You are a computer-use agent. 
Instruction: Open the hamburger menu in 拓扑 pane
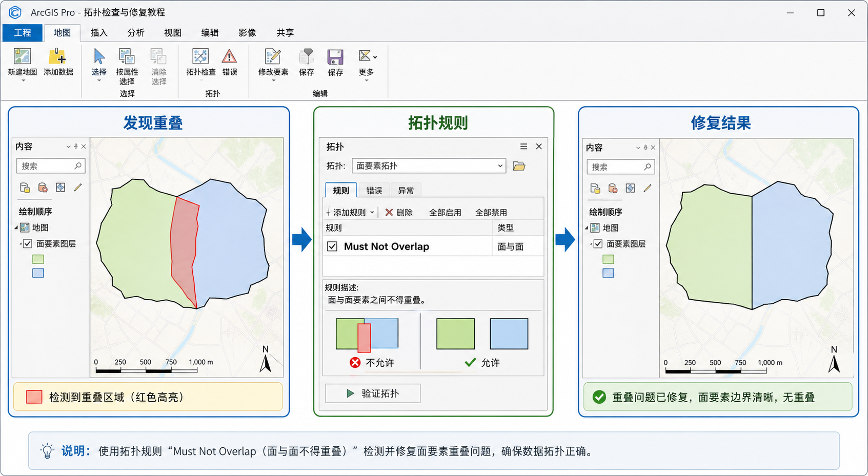(523, 147)
